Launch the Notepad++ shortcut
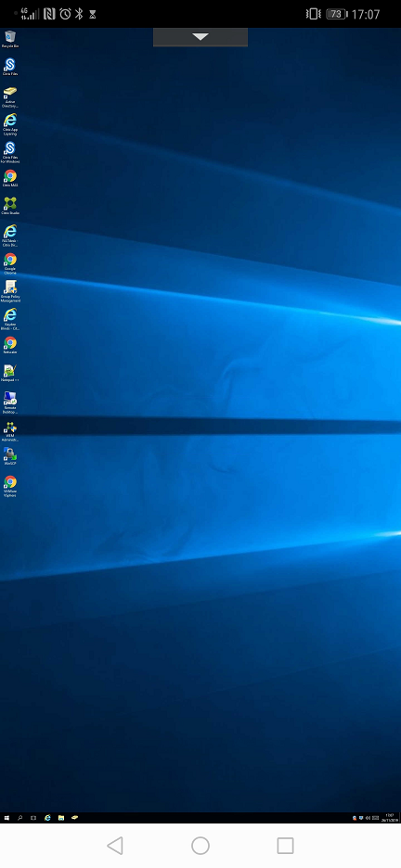 [10, 373]
